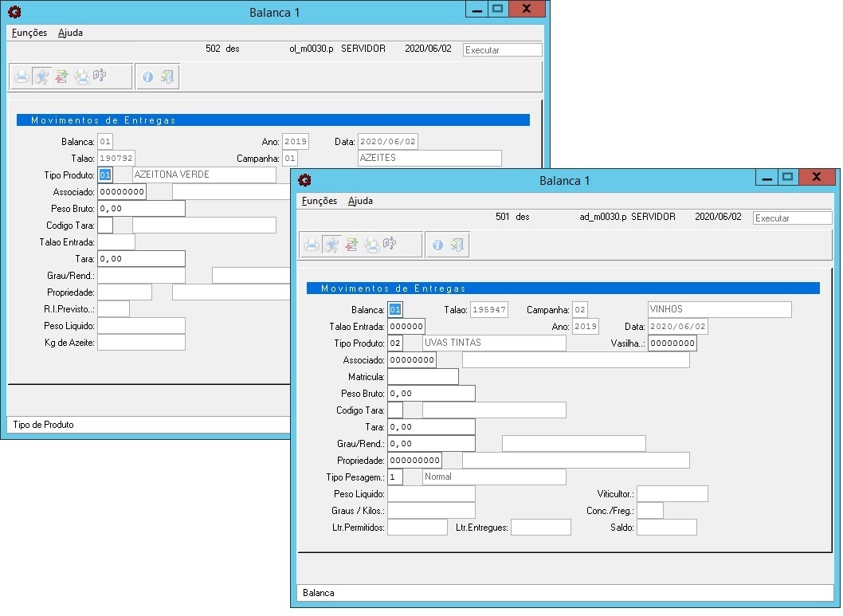The height and width of the screenshot is (616, 843).
Task: Click the Viticultor field
Action: pos(672,494)
